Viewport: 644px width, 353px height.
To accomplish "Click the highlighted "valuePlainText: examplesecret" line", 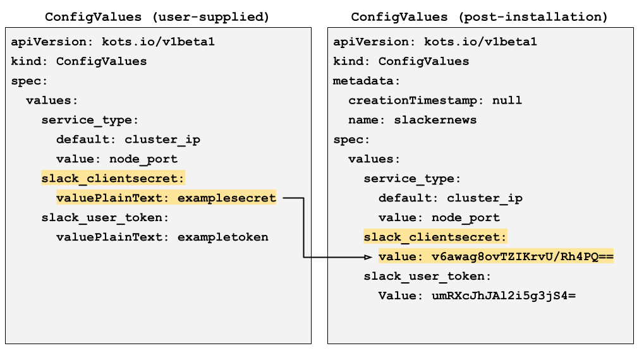I will coord(166,198).
